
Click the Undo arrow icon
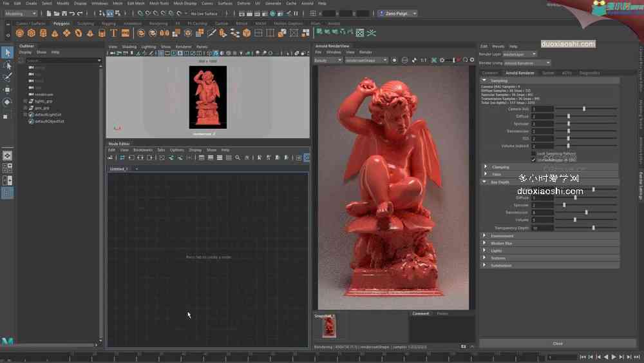[72, 14]
